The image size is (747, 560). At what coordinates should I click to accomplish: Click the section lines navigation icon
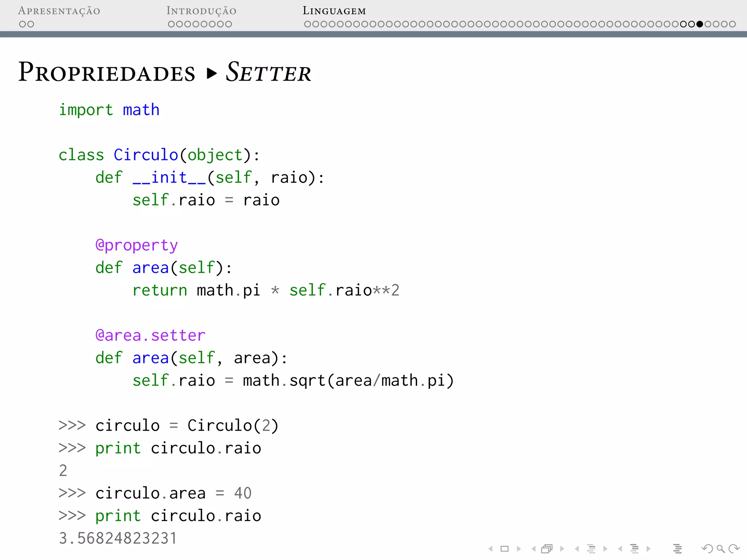635,549
